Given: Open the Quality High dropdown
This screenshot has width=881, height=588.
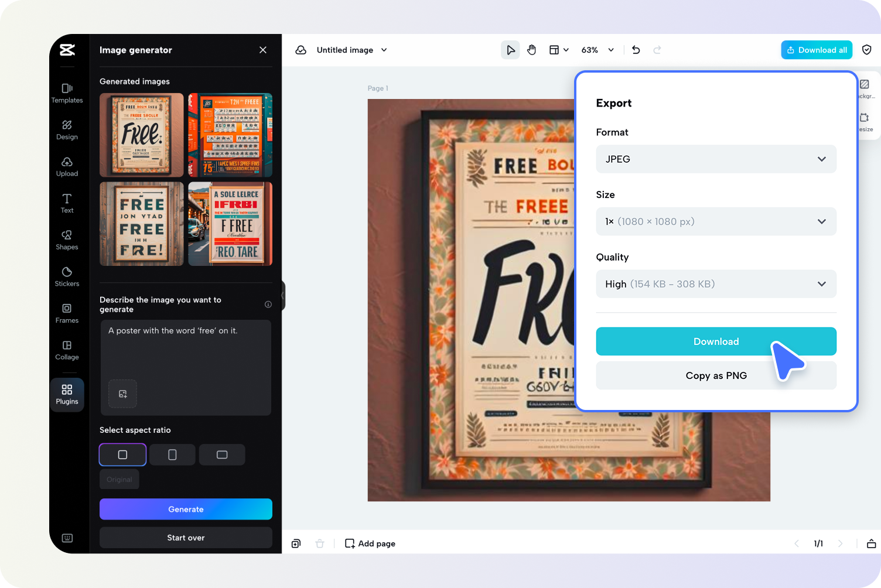Looking at the screenshot, I should [x=716, y=284].
